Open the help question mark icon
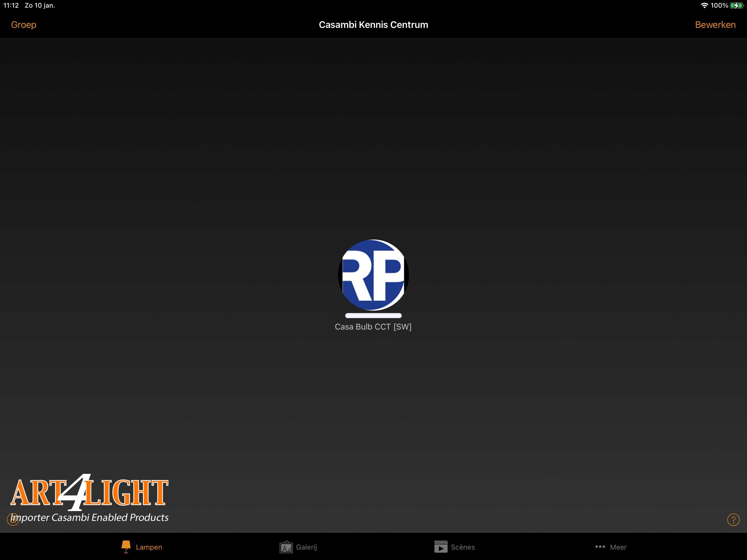The height and width of the screenshot is (560, 747). pyautogui.click(x=733, y=520)
